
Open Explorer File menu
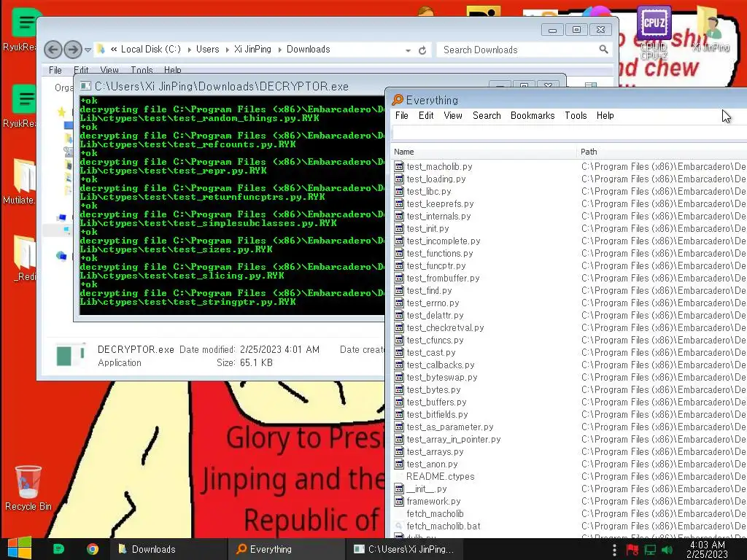(55, 70)
